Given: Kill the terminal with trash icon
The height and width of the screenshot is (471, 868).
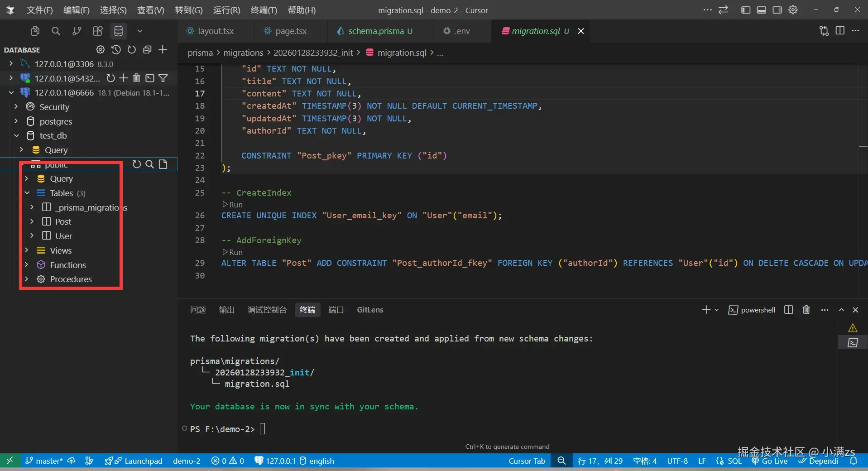Looking at the screenshot, I should [x=806, y=310].
